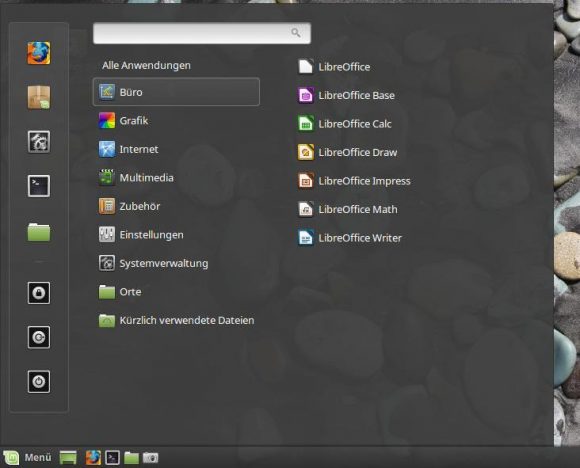Open System Settings in favorites sidebar
Image resolution: width=580 pixels, height=468 pixels.
(x=39, y=141)
